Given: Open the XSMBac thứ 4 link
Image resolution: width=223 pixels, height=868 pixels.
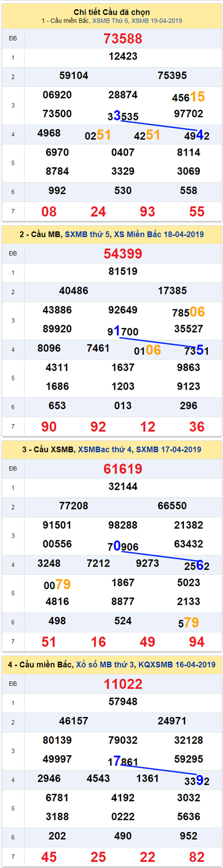Looking at the screenshot, I should [105, 450].
